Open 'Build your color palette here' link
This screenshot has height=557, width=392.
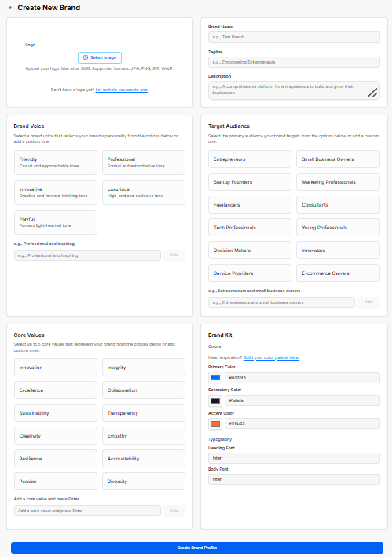coord(271,357)
